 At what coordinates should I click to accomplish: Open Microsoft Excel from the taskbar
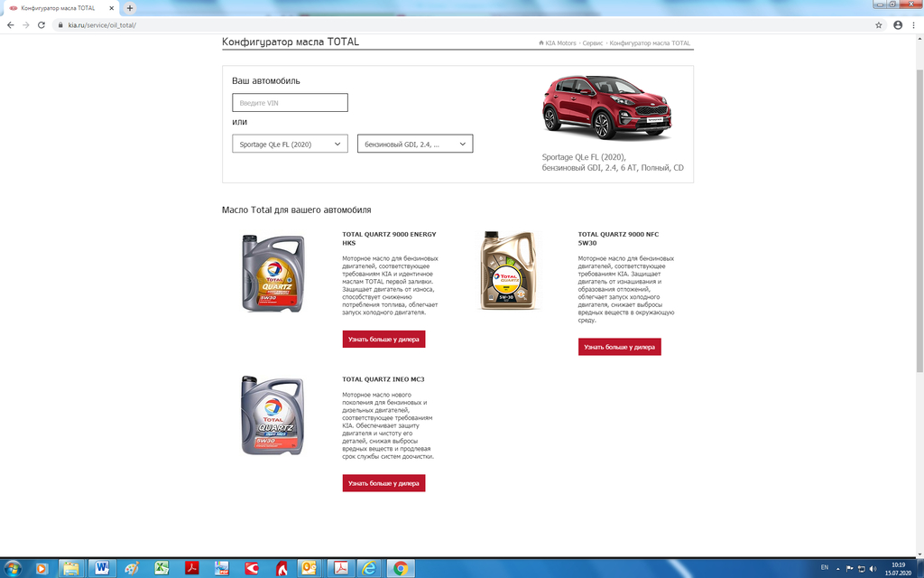click(x=162, y=569)
